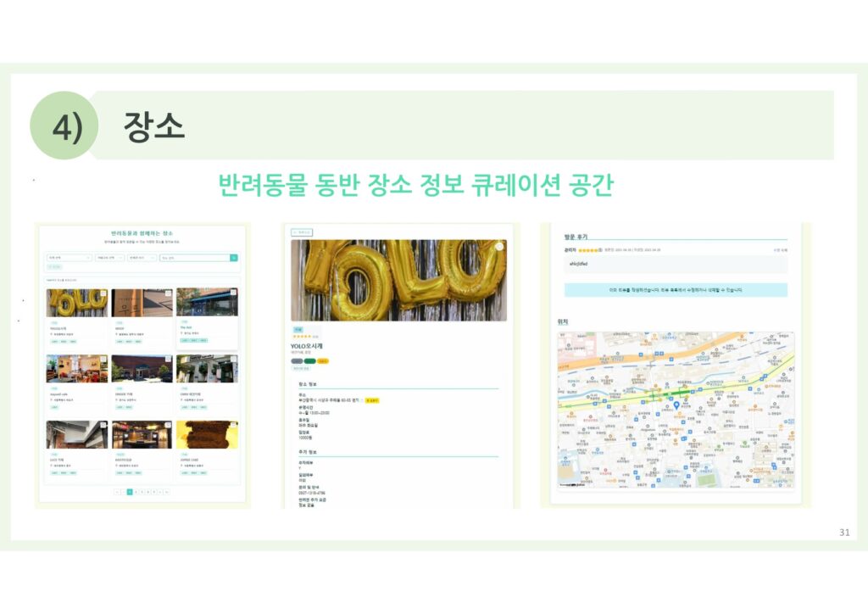
Task: Bookmark the brick building card via its corner icon
Action: (169, 359)
